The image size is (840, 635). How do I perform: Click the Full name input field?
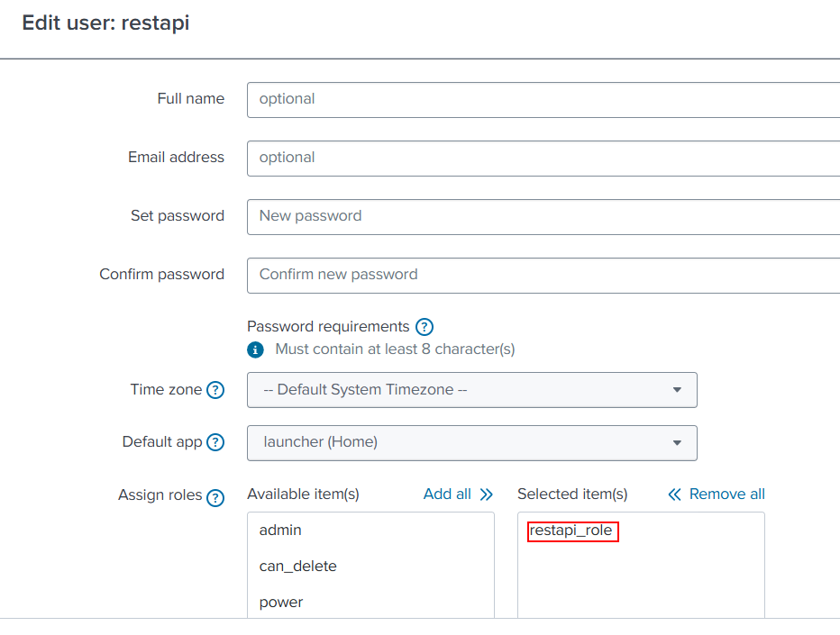(x=543, y=99)
